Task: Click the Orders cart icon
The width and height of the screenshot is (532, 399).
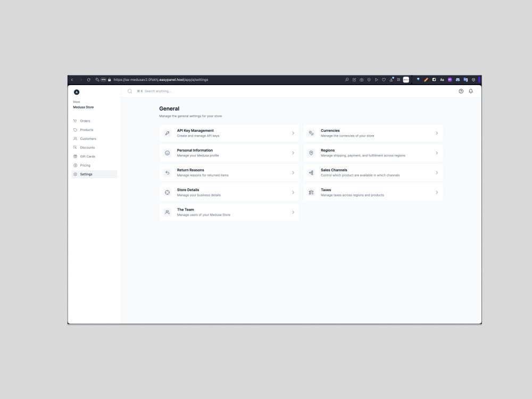Action: [75, 121]
